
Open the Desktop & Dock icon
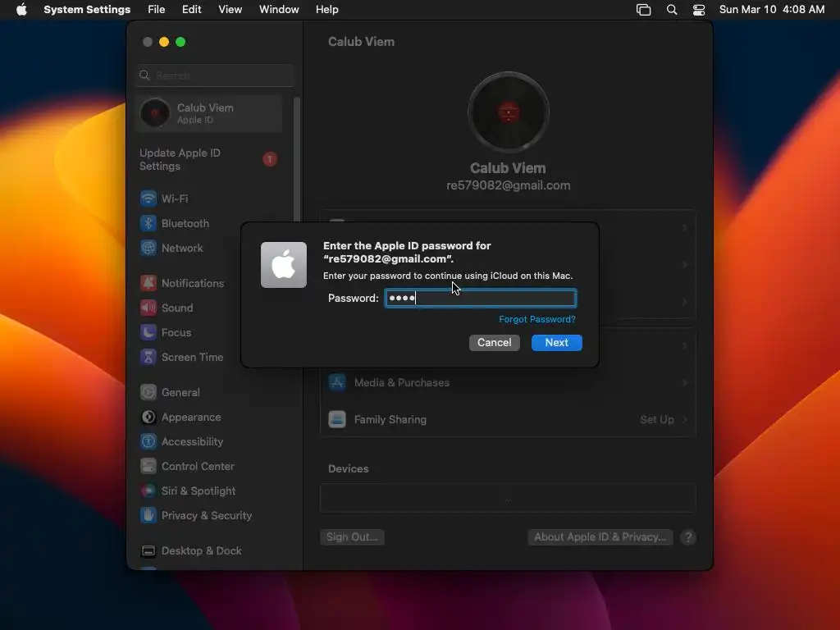(148, 550)
